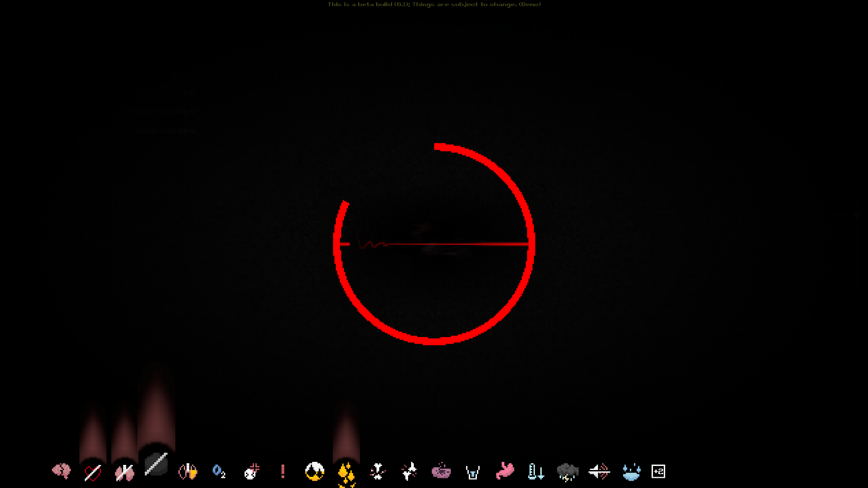Click the purple wounded flesh icon
868x488 pixels.
click(x=441, y=471)
